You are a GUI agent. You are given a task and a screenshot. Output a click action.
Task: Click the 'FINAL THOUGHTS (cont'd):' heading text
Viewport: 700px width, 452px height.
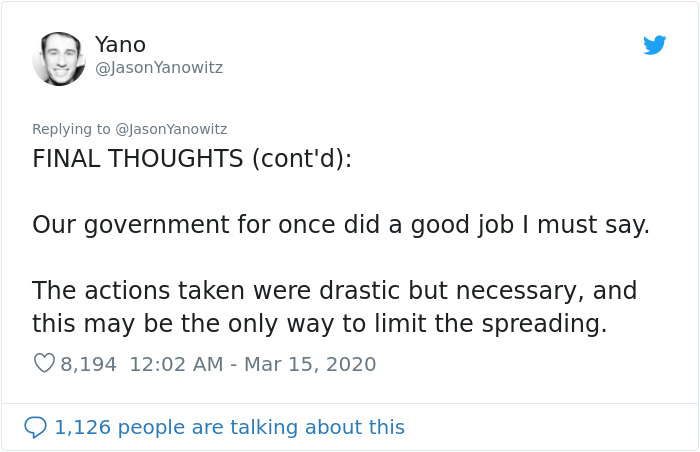(x=192, y=159)
